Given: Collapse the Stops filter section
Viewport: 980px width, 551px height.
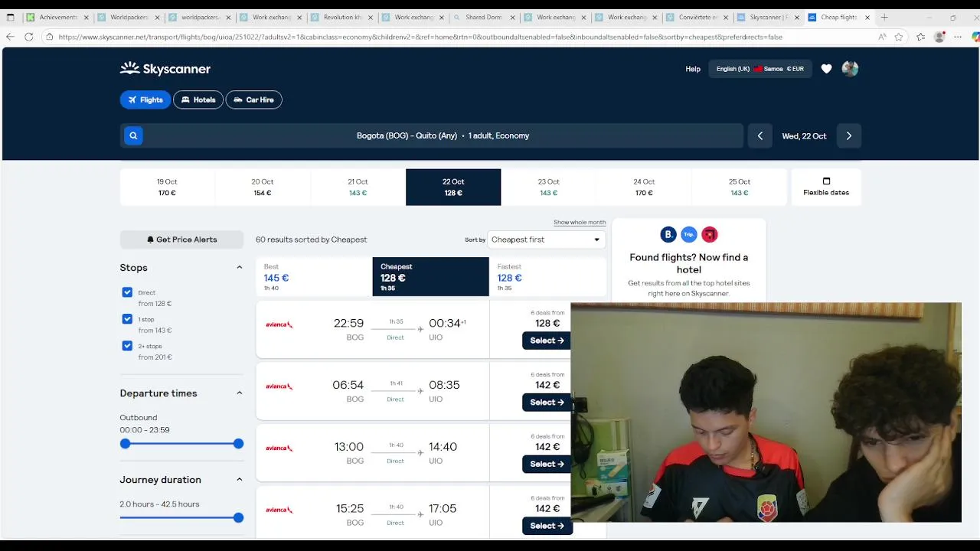Looking at the screenshot, I should 239,268.
